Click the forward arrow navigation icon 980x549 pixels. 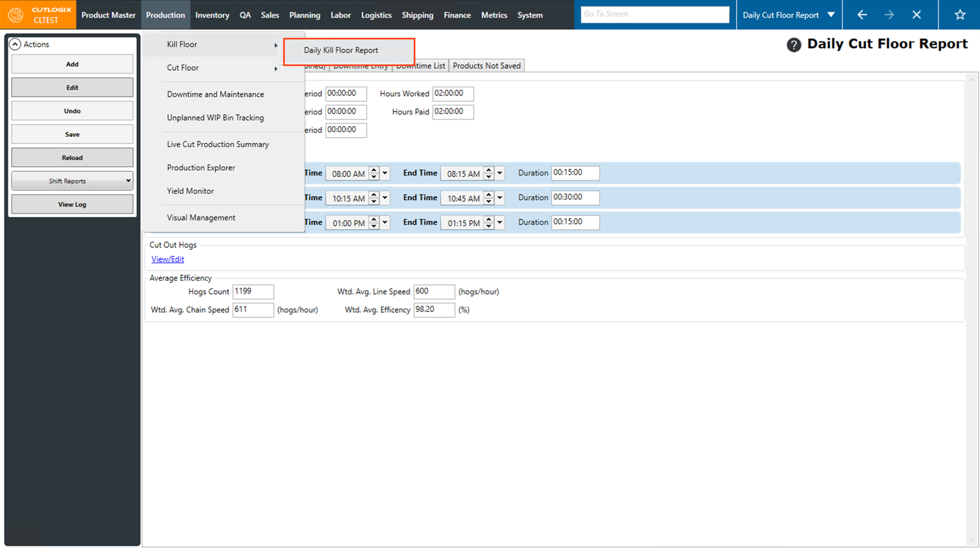pyautogui.click(x=889, y=14)
